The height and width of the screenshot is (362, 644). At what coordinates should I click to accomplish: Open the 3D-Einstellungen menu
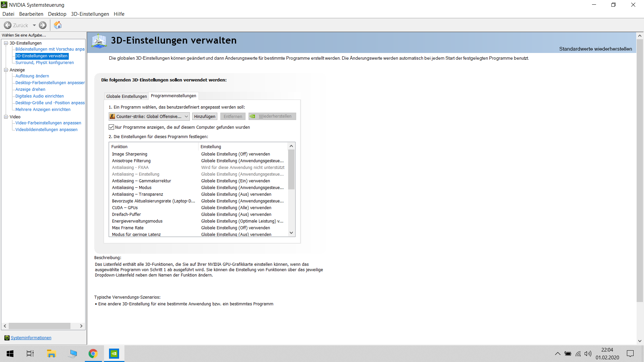click(x=90, y=14)
